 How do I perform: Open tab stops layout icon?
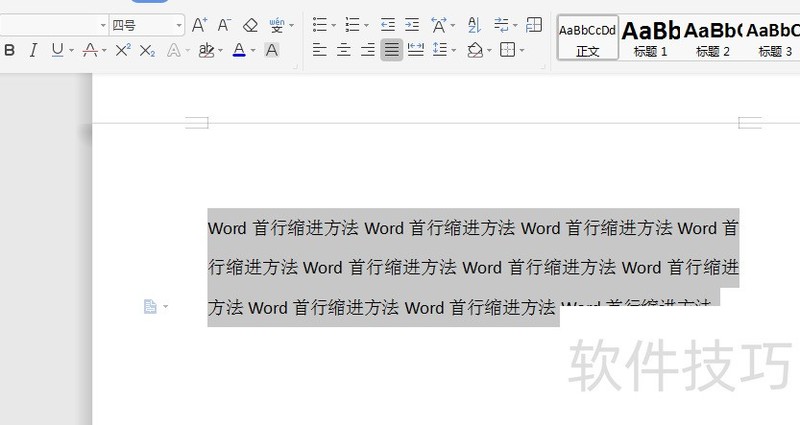click(534, 24)
